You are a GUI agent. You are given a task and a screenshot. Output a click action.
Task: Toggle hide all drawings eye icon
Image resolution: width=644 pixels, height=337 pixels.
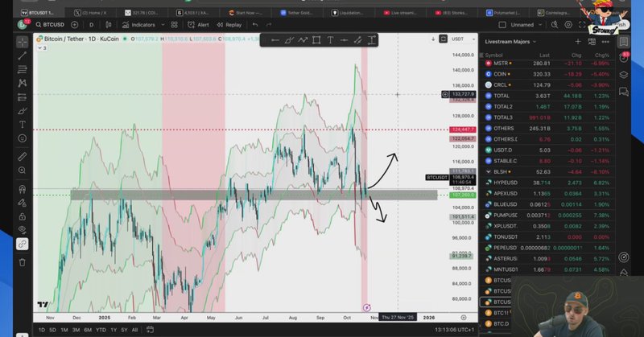[x=23, y=230]
